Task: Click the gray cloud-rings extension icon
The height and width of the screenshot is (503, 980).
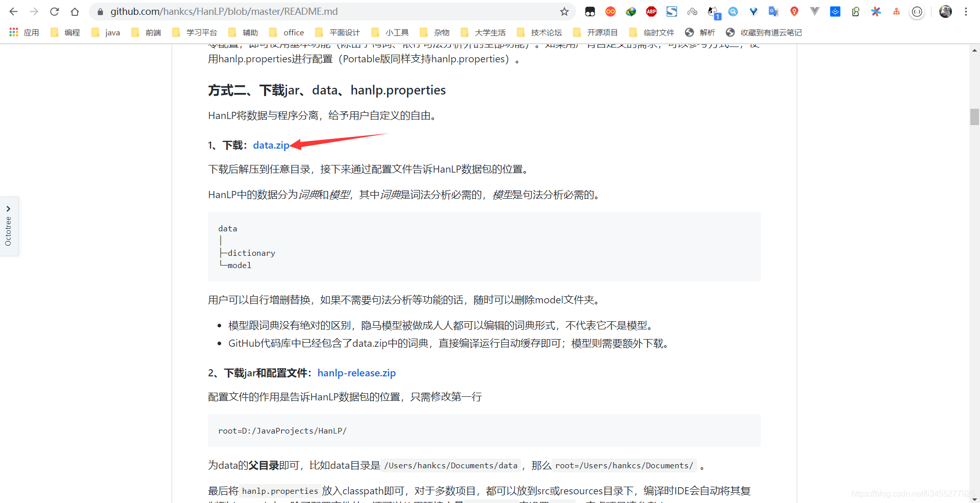Action: [x=692, y=11]
